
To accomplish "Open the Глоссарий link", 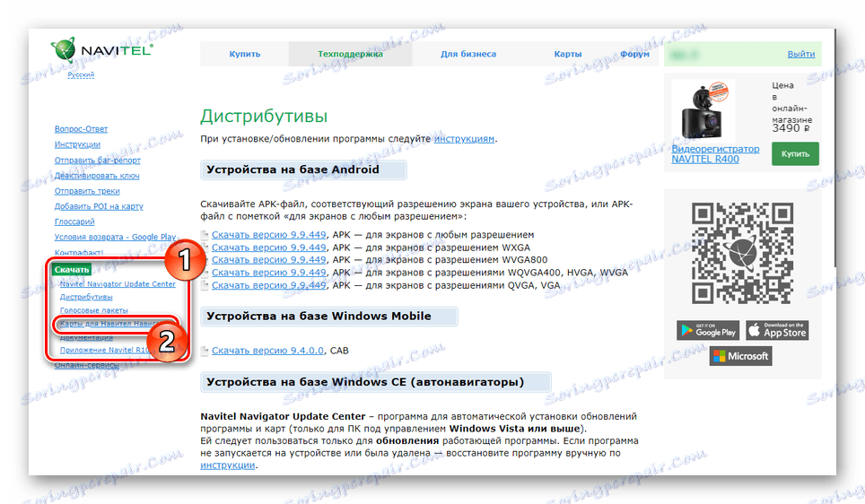I will (x=74, y=222).
